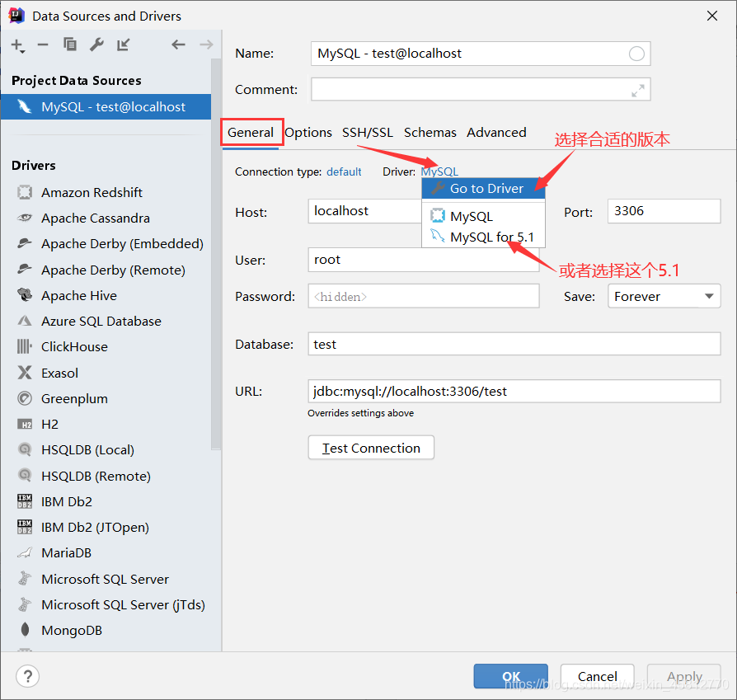Viewport: 737px width, 700px height.
Task: Select the Amazon Redshift driver
Action: click(92, 192)
